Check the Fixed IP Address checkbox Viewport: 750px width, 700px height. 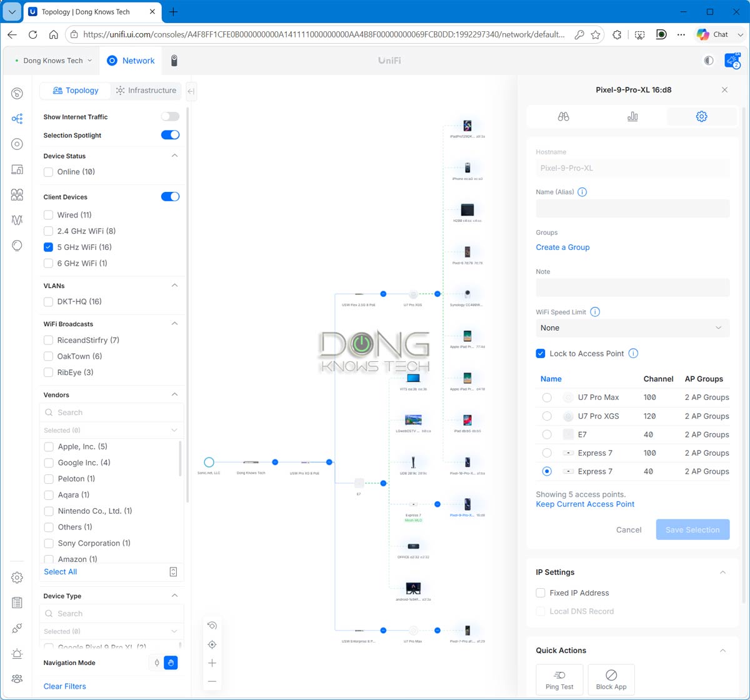[x=541, y=592]
